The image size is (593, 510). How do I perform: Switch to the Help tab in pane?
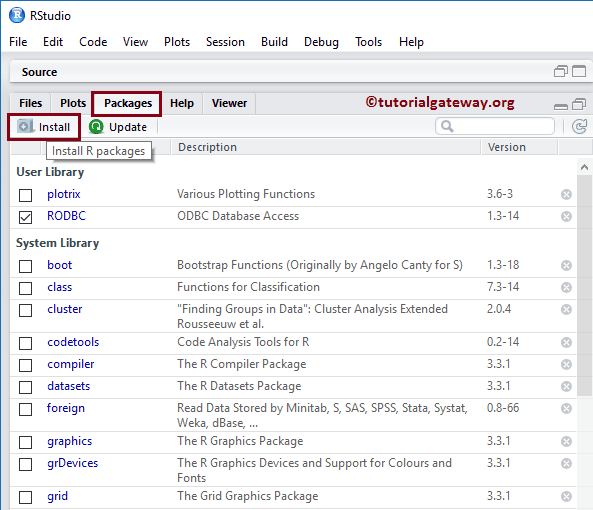[182, 103]
